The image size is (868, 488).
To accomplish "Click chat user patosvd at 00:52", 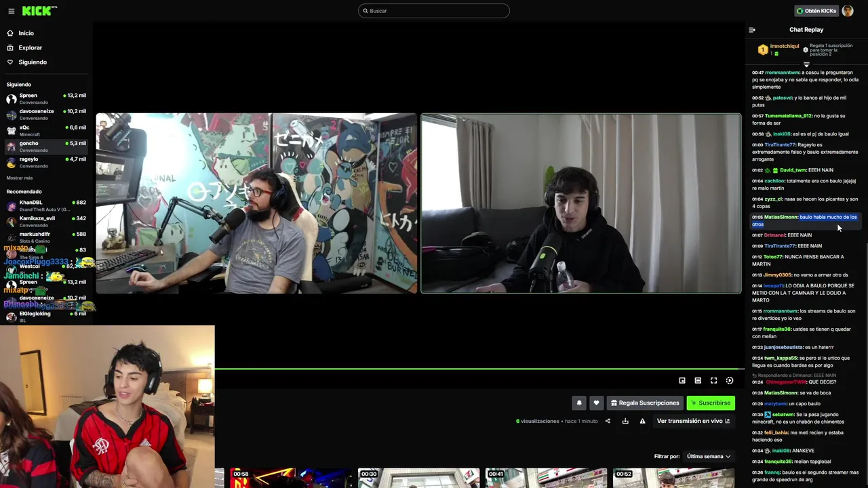I will click(x=783, y=98).
